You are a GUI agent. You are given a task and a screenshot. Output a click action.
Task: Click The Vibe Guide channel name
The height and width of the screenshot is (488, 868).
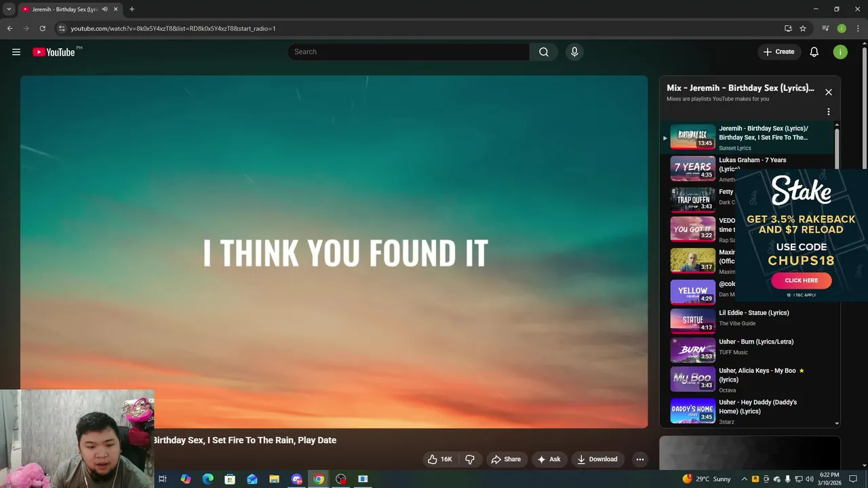[737, 324]
